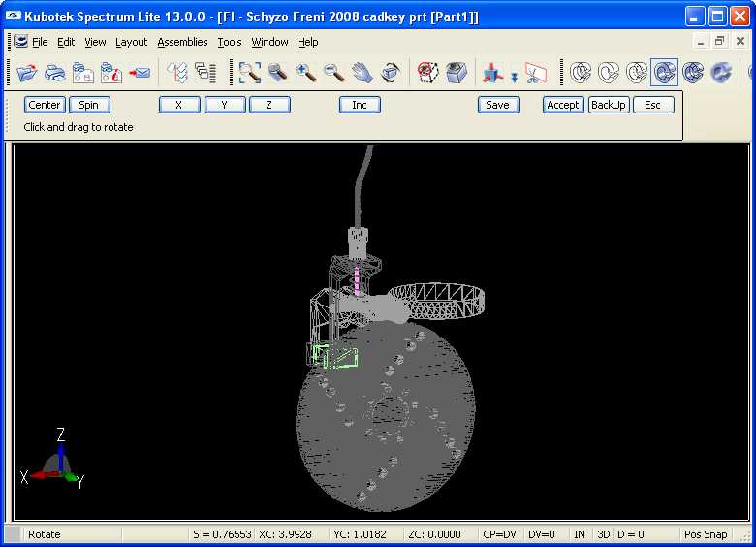
Task: Select the Zoom Out magnifier tool
Action: pyautogui.click(x=334, y=73)
